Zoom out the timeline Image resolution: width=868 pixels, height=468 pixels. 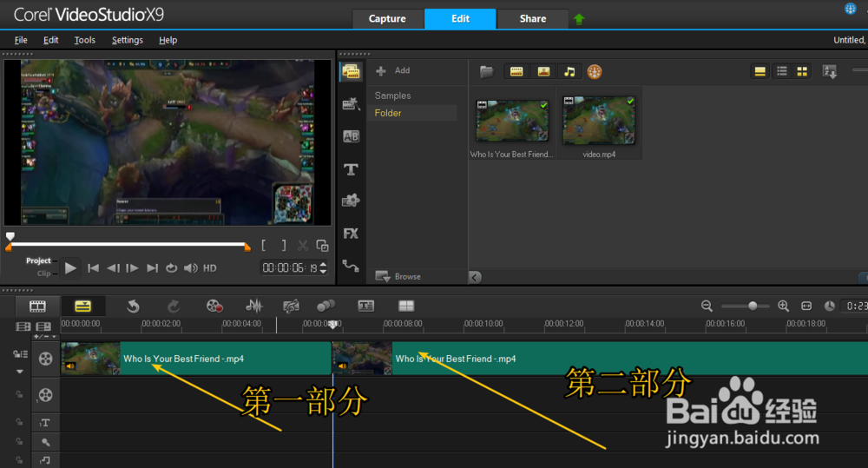707,306
